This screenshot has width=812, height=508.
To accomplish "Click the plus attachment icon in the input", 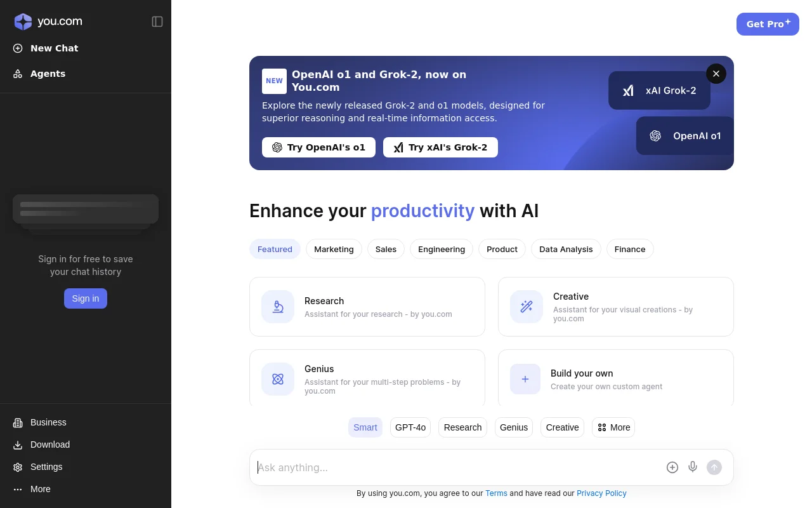I will (672, 467).
